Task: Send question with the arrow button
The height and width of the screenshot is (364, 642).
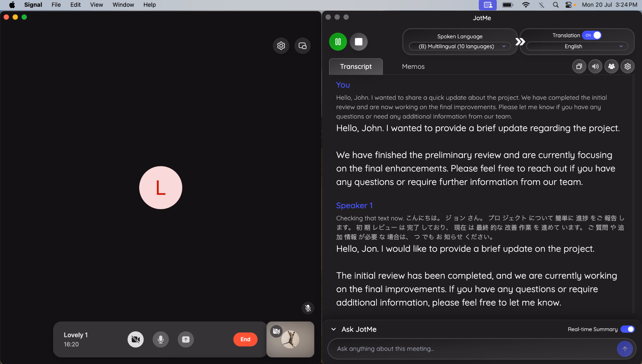Action: point(625,349)
